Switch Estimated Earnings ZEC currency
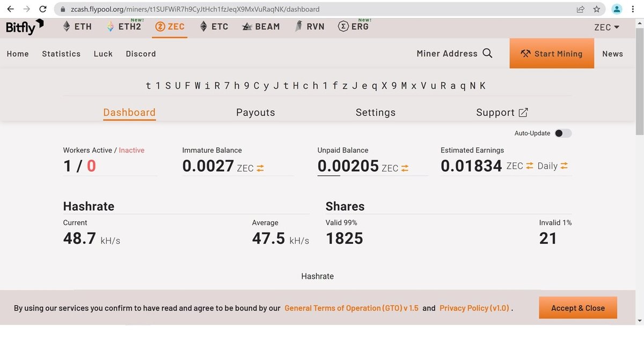The height and width of the screenshot is (342, 644). click(530, 166)
